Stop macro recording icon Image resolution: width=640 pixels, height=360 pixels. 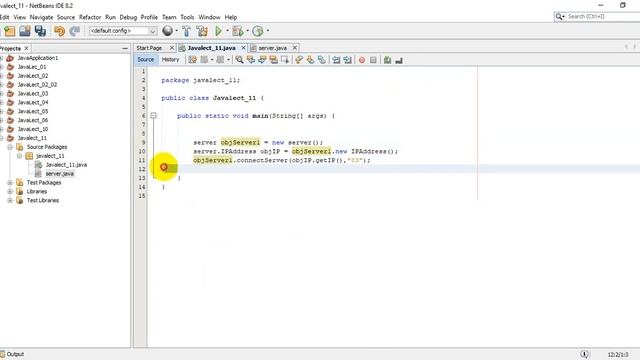tap(373, 60)
